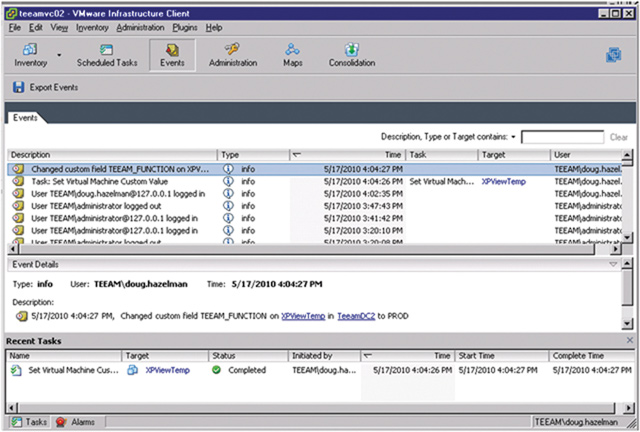Select the Events toolbar button
Screen dimensions: 640x432
172,55
